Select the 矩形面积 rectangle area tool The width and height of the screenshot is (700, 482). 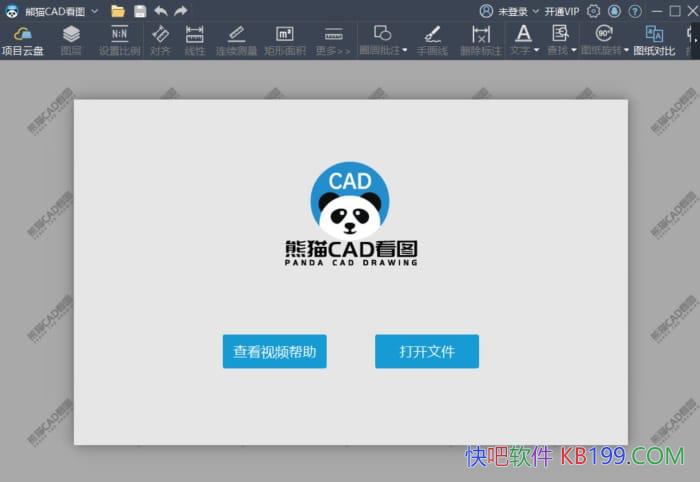(284, 41)
